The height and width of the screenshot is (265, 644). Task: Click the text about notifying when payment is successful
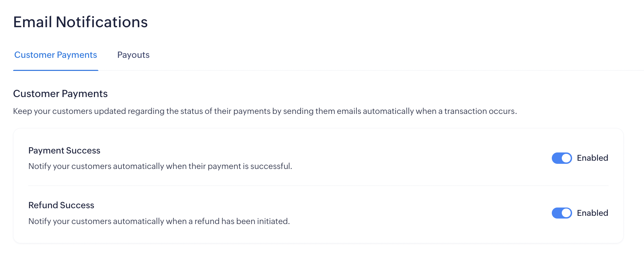(160, 166)
